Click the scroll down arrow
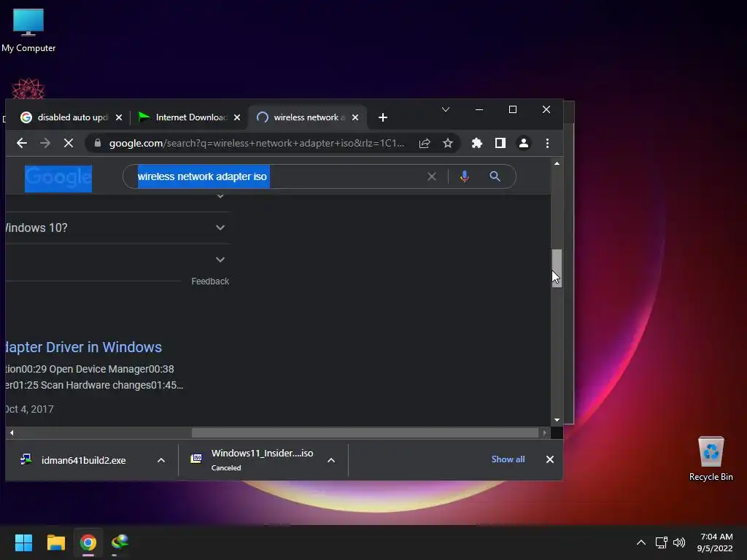 coord(557,420)
